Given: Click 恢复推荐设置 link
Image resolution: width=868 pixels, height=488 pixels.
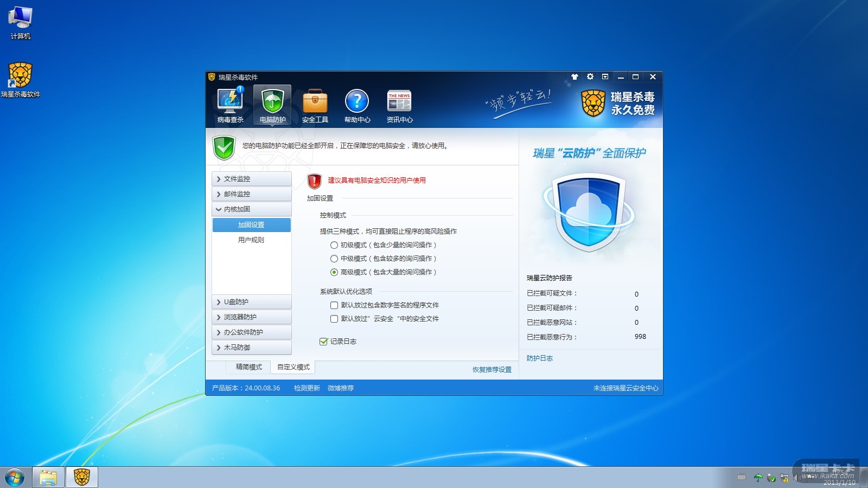Looking at the screenshot, I should [492, 370].
